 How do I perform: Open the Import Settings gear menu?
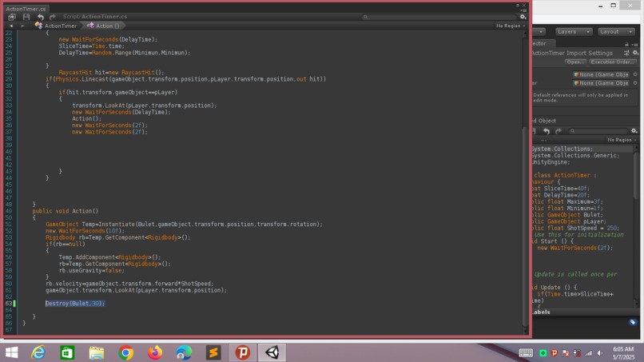(x=635, y=53)
